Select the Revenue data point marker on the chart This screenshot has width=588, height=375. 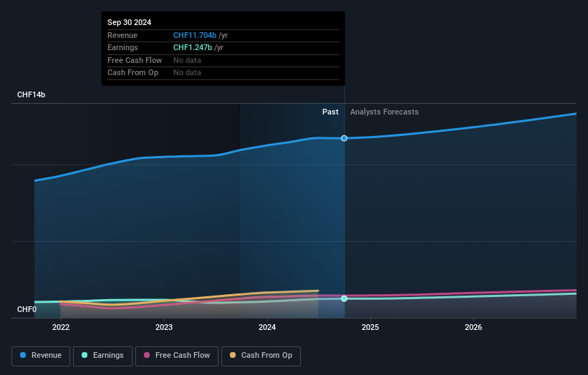[x=344, y=138]
